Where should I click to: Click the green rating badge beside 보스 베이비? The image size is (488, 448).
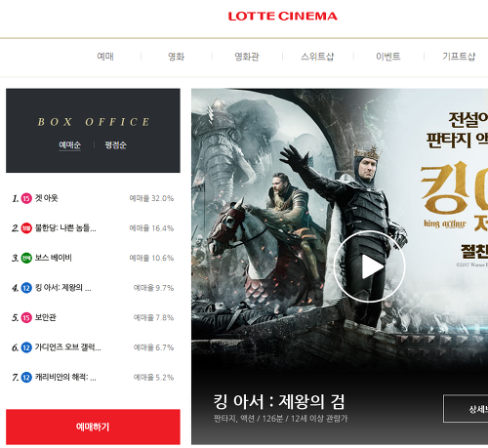26,258
